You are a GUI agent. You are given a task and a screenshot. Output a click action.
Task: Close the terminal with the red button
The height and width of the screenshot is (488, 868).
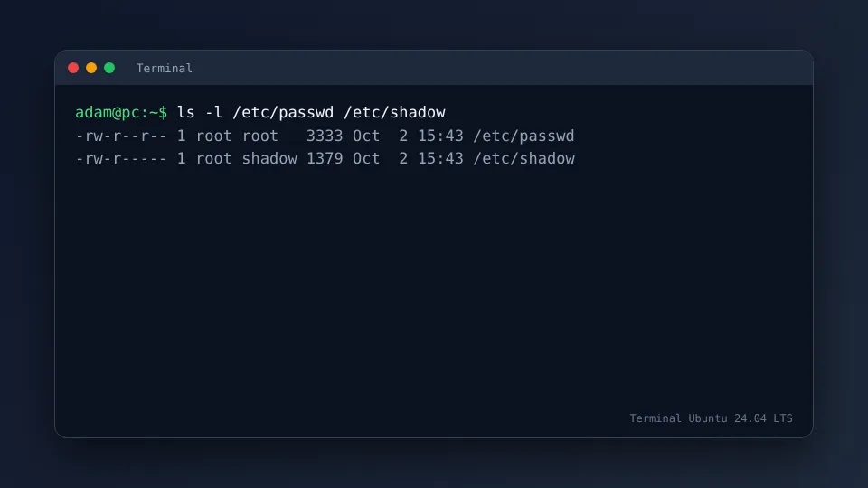point(73,68)
